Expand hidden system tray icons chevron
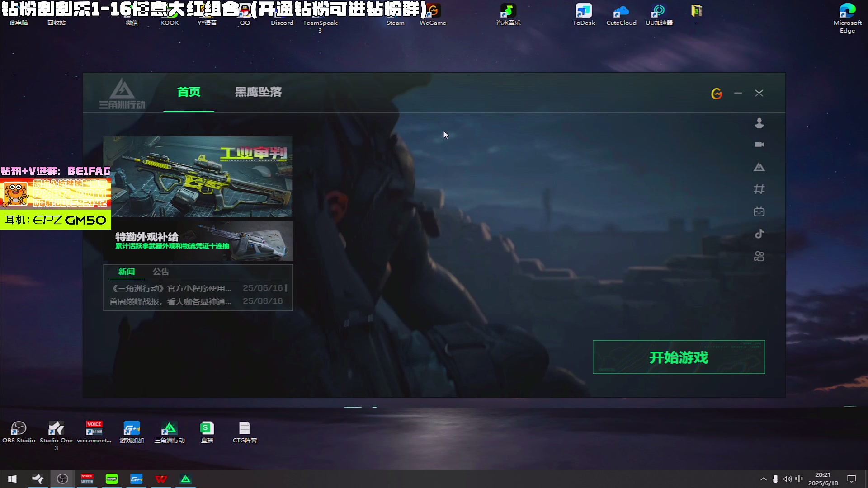This screenshot has height=488, width=868. point(764,479)
